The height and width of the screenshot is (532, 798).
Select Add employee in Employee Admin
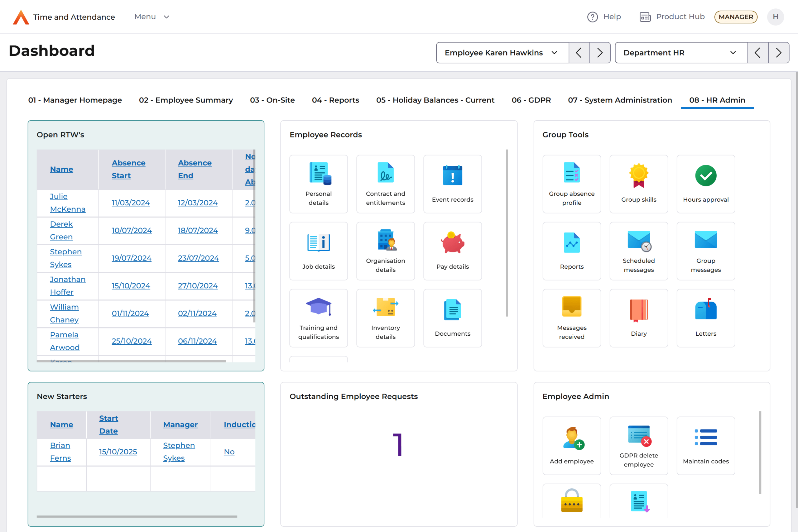[x=571, y=445]
